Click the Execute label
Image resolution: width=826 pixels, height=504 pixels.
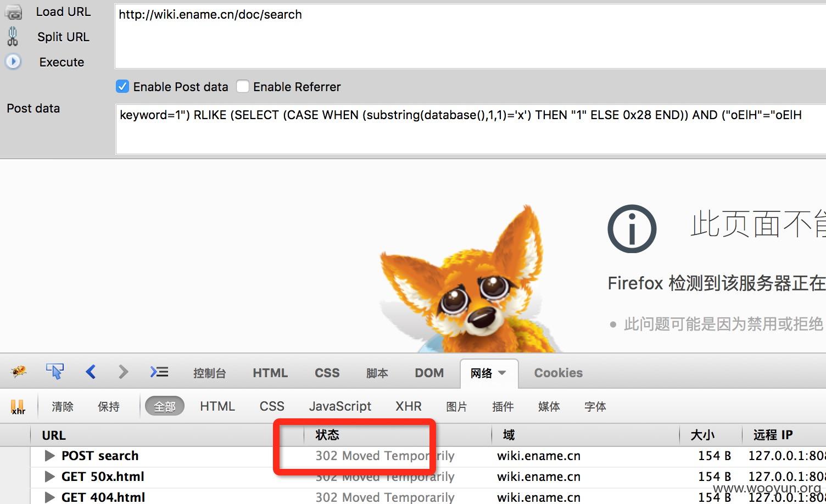(x=62, y=62)
